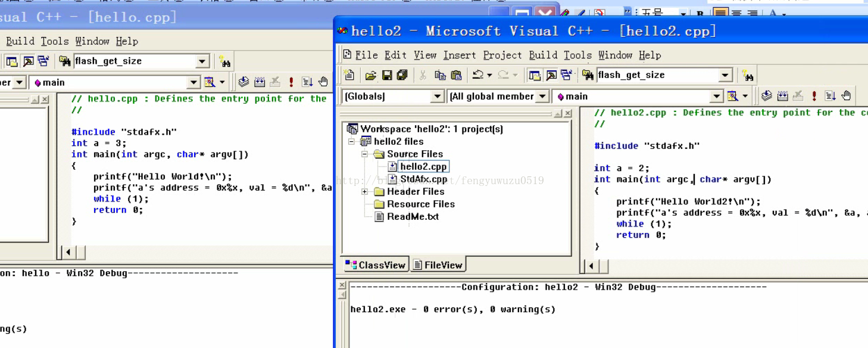This screenshot has height=348, width=868.
Task: Click the Cut scissors icon in hello2 toolbar
Action: [x=423, y=75]
